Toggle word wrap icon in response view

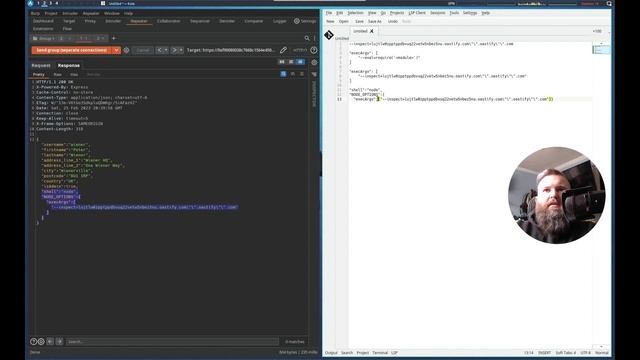pos(283,74)
